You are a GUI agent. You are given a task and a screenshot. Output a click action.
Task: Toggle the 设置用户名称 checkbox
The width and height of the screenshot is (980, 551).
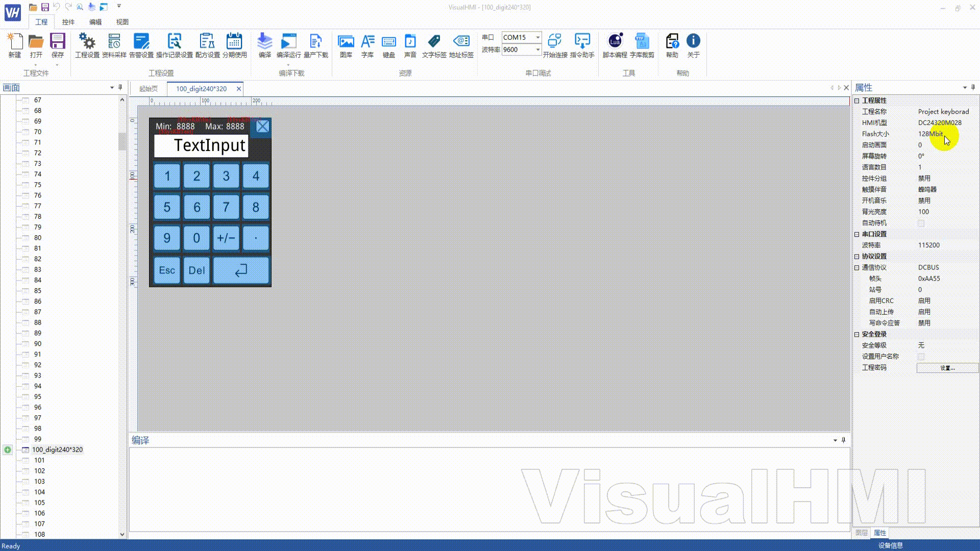point(921,357)
